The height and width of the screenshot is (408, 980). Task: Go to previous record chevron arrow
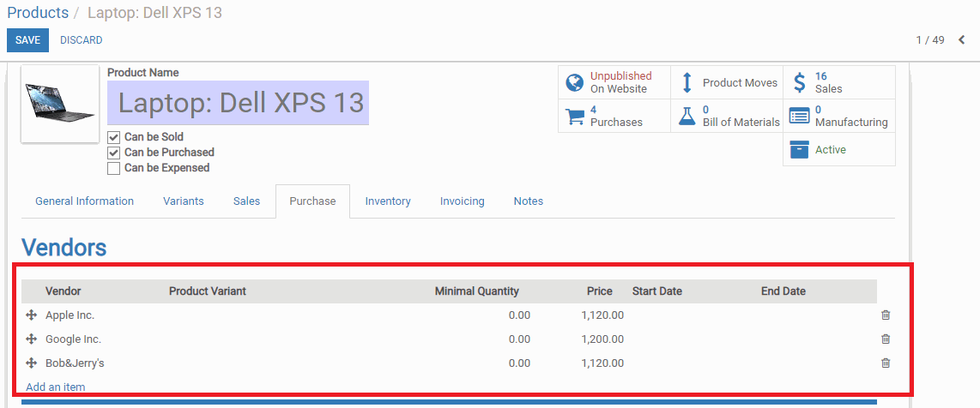coord(961,40)
